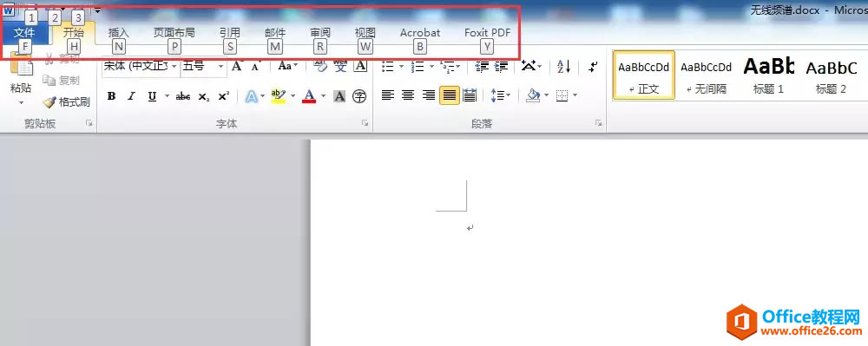Select the 正文 Normal style
868x346 pixels.
coord(644,75)
